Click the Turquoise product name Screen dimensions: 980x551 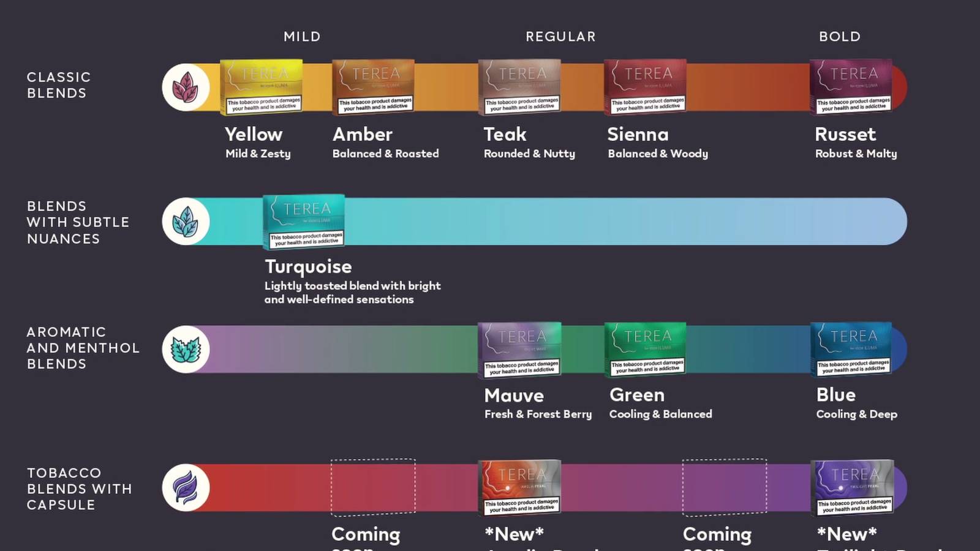(308, 267)
